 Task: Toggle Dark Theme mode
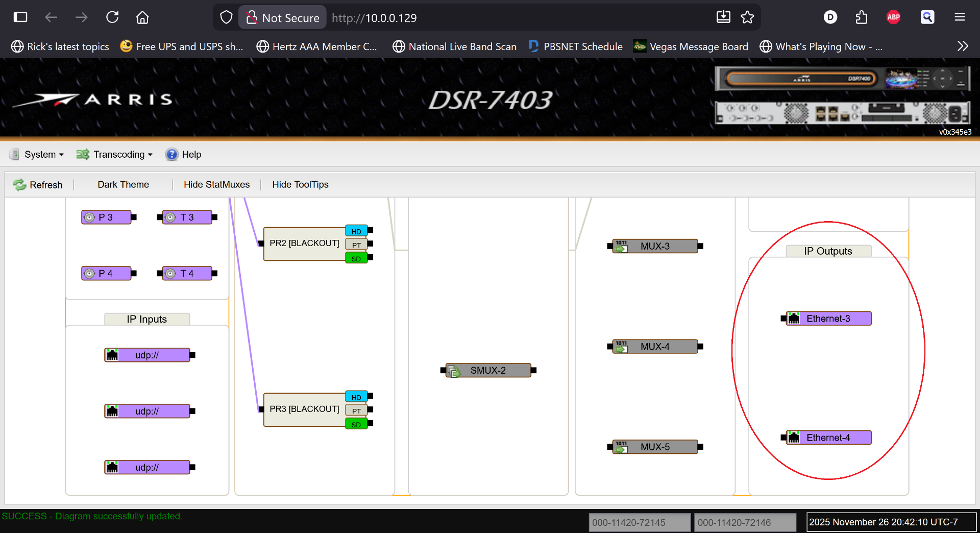[x=122, y=184]
